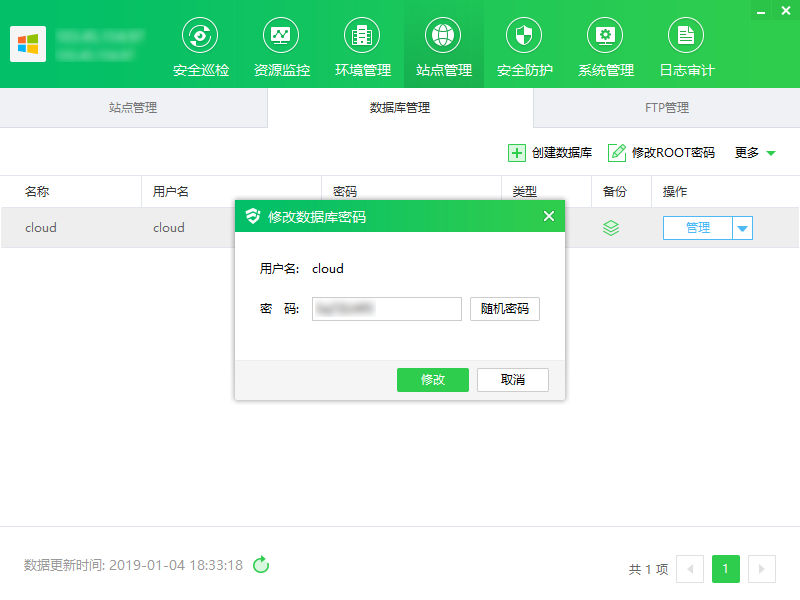
Task: Click the shield logo in dialog title
Action: pyautogui.click(x=253, y=216)
